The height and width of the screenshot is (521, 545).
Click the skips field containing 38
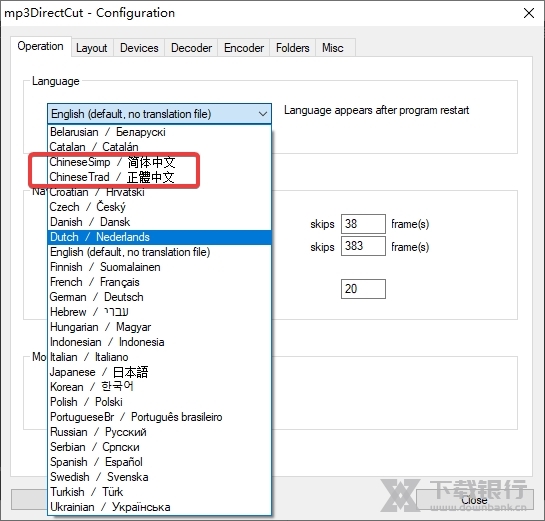(x=363, y=224)
